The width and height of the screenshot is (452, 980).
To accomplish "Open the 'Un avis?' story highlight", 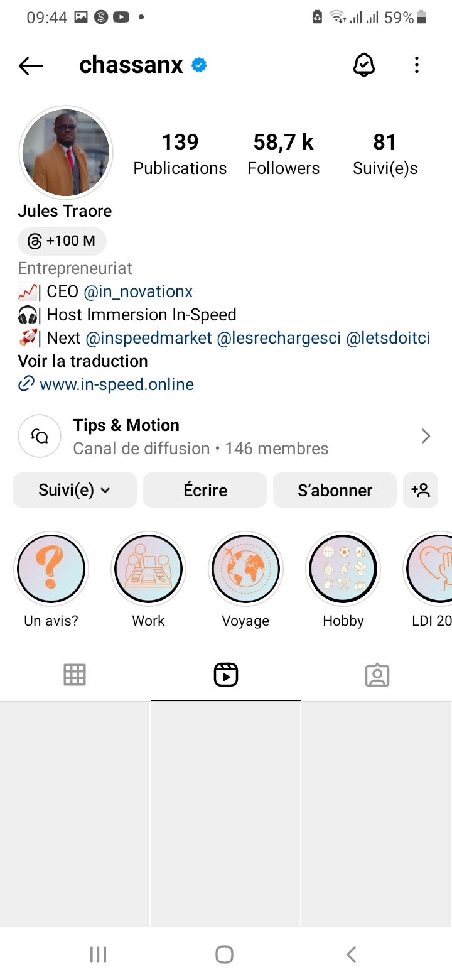I will click(51, 569).
